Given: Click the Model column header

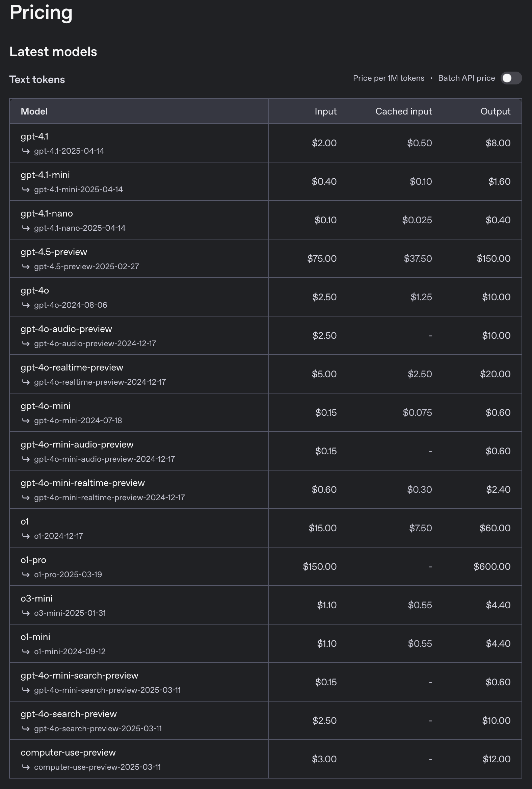Looking at the screenshot, I should (x=34, y=111).
